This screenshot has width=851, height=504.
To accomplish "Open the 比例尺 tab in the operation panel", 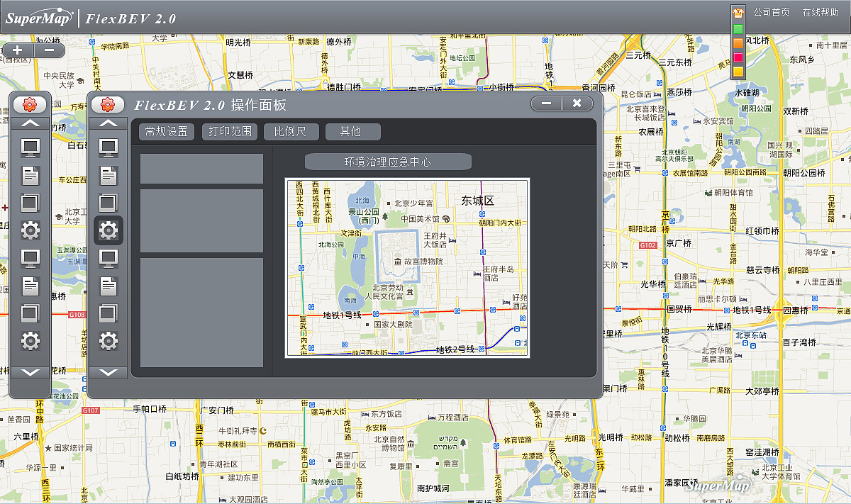I will point(291,131).
